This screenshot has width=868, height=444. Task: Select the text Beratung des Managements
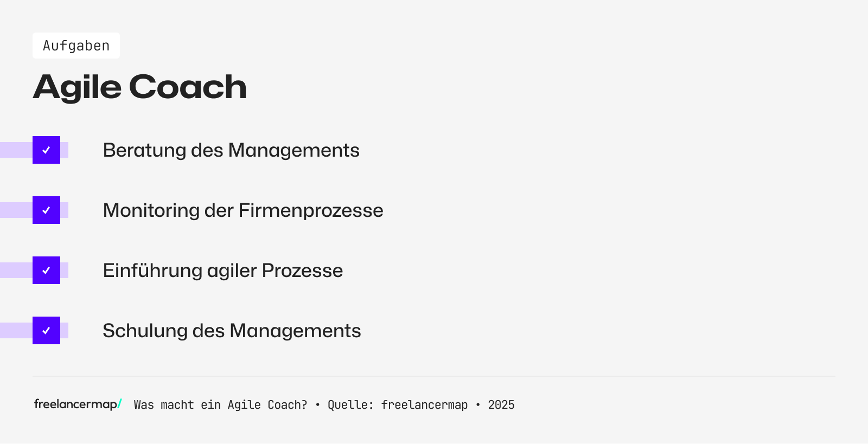click(x=231, y=150)
